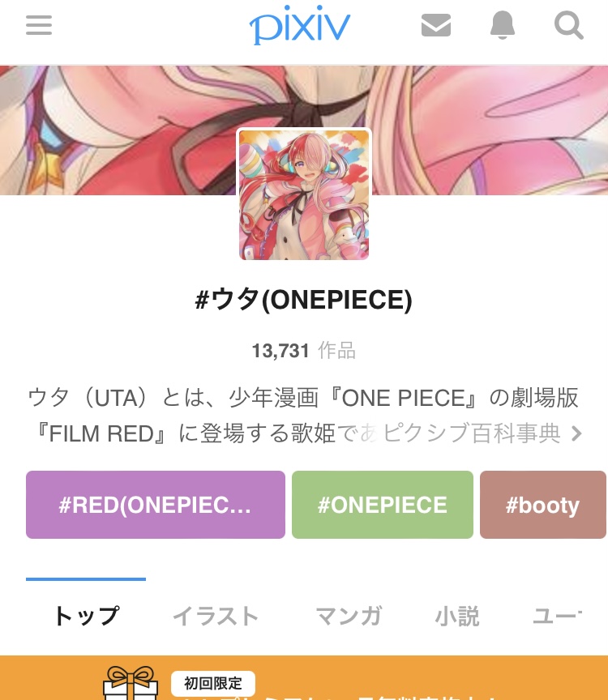Open search magnifier icon
This screenshot has height=700, width=608.
569,25
